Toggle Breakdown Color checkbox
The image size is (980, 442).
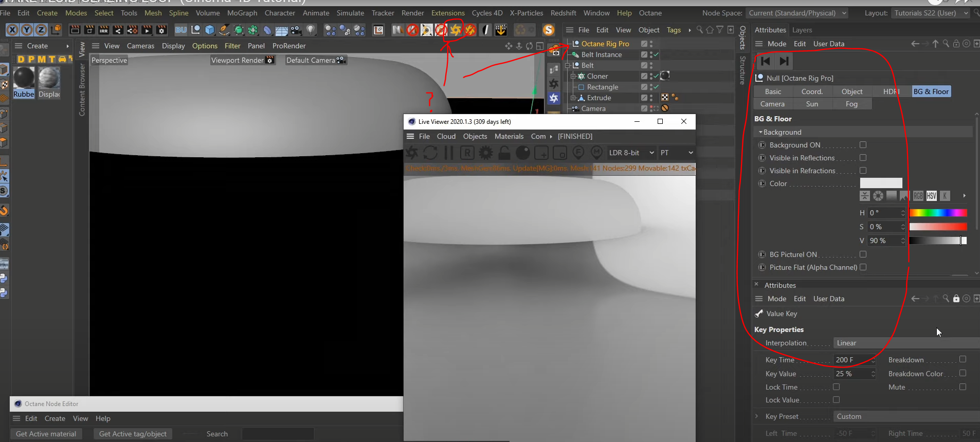[x=963, y=373]
